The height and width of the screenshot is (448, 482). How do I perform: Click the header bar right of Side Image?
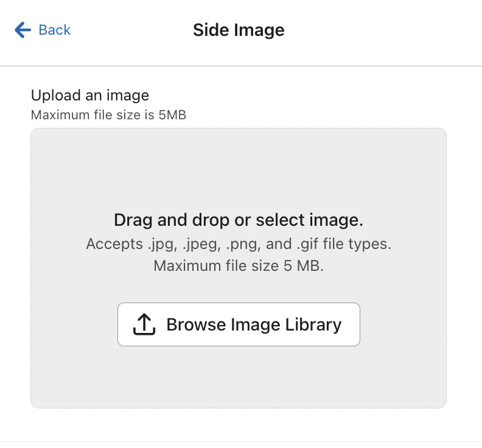[x=389, y=30]
